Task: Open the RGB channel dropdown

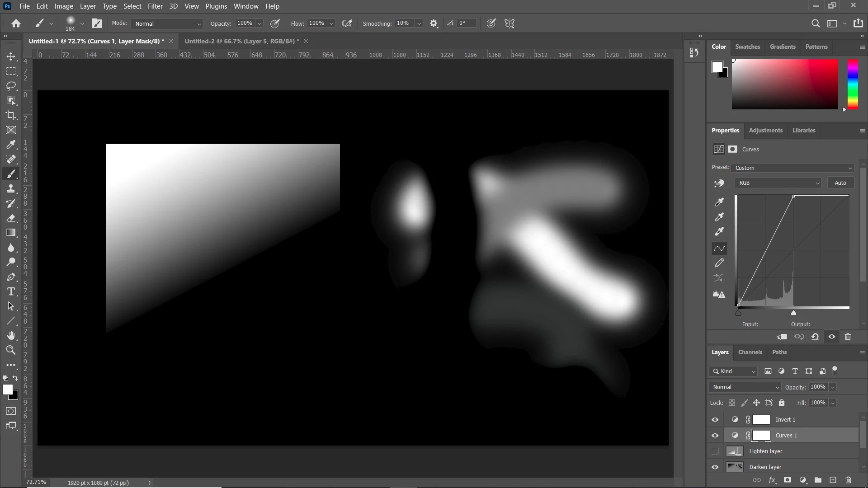Action: pyautogui.click(x=778, y=183)
